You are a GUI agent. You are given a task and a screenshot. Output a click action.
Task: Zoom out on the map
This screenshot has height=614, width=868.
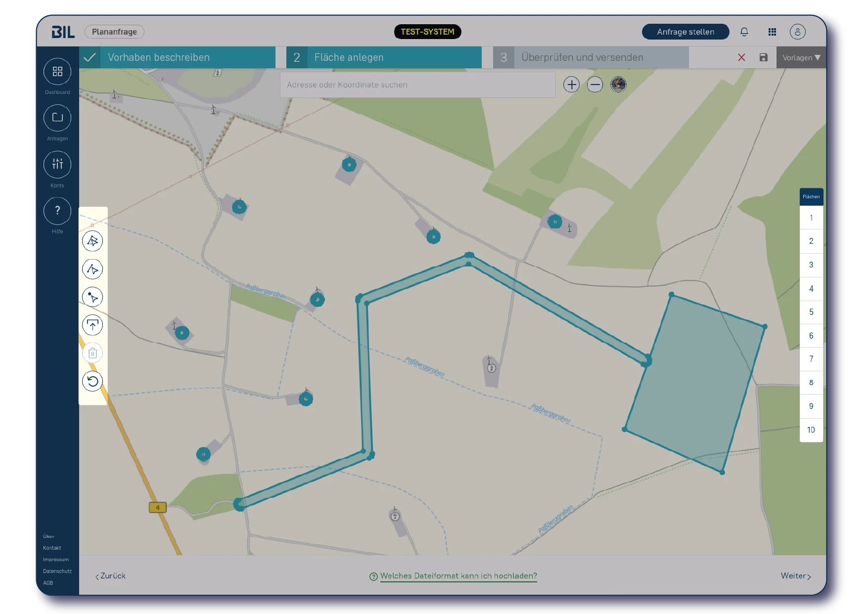pos(595,85)
